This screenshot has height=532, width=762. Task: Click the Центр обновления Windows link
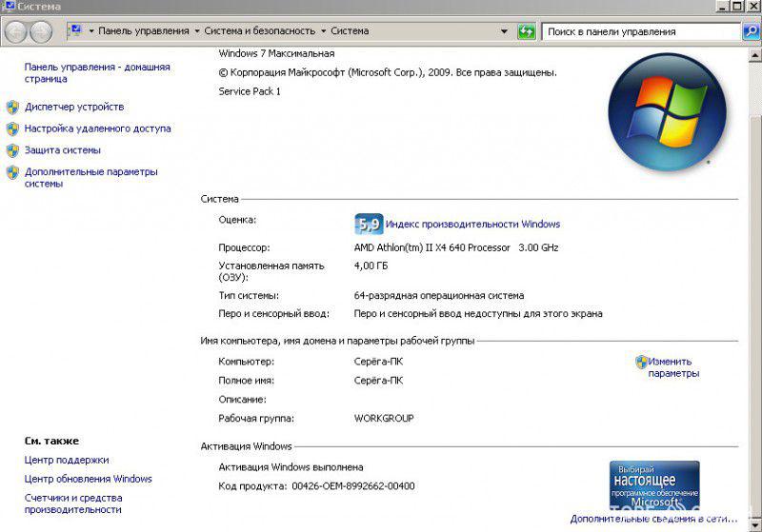(88, 479)
